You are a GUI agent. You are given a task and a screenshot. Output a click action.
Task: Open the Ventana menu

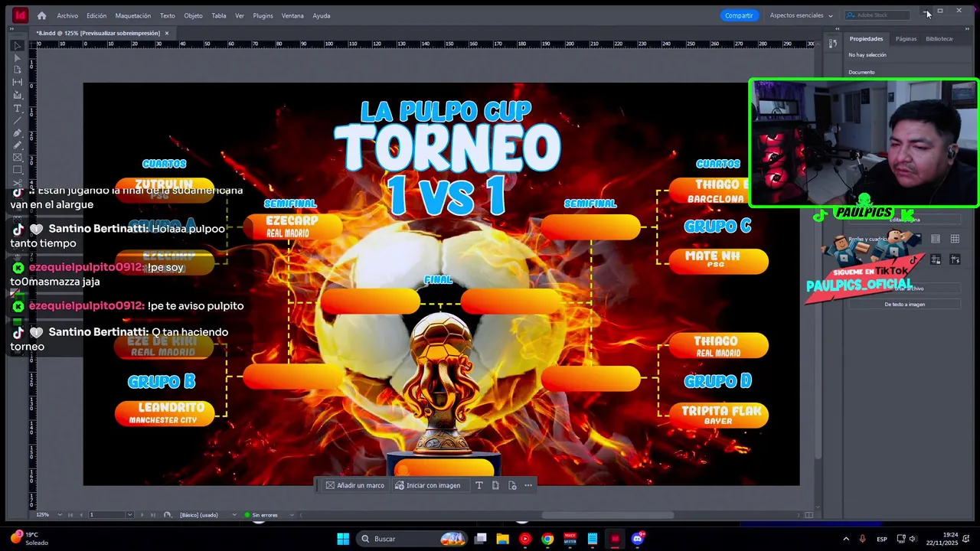coord(292,15)
